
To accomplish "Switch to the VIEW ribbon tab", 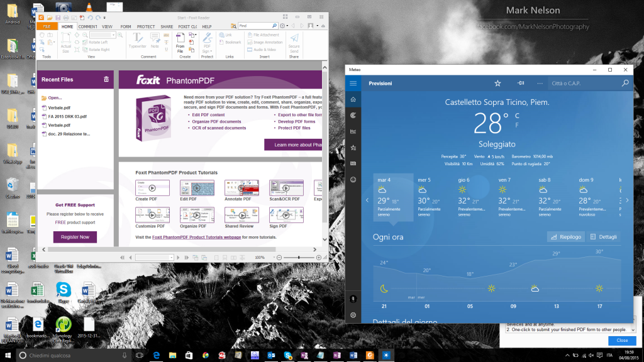I will pyautogui.click(x=107, y=26).
